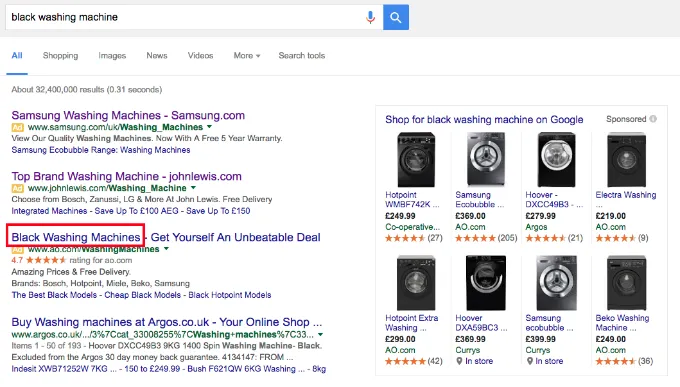Click the Sponsored info icon
680x387 pixels.
coord(653,119)
